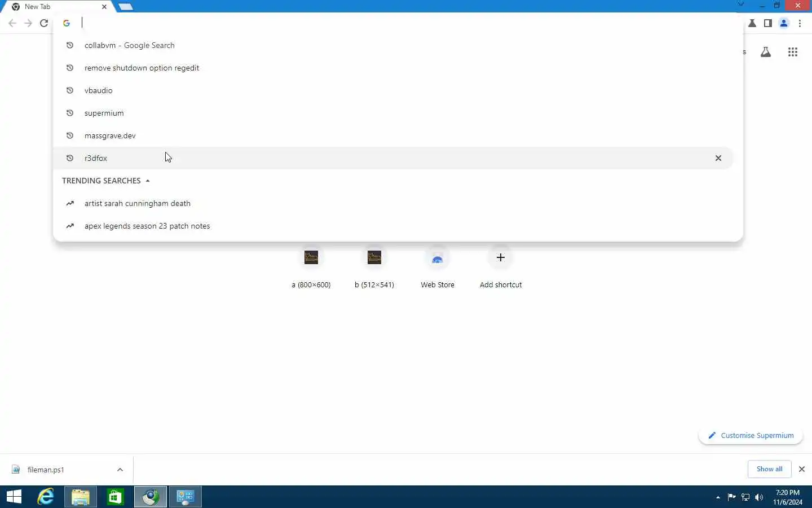Launch Internet Explorer from taskbar
The width and height of the screenshot is (812, 508).
(46, 497)
